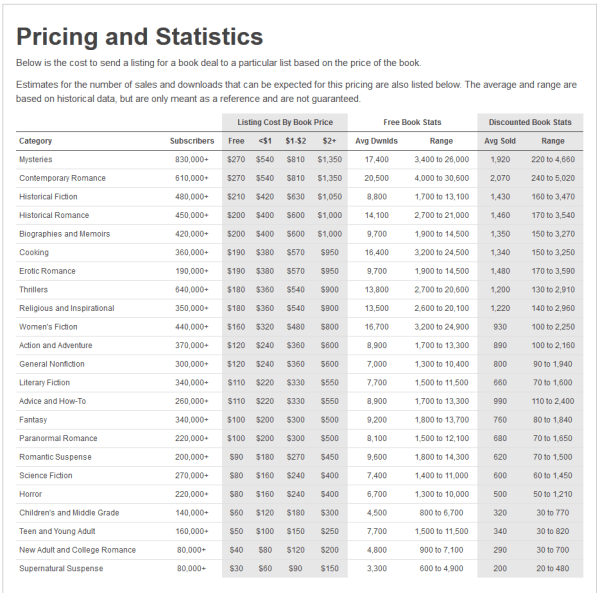Choose the Biographies and Memoirs category
600x593 pixels.
62,234
